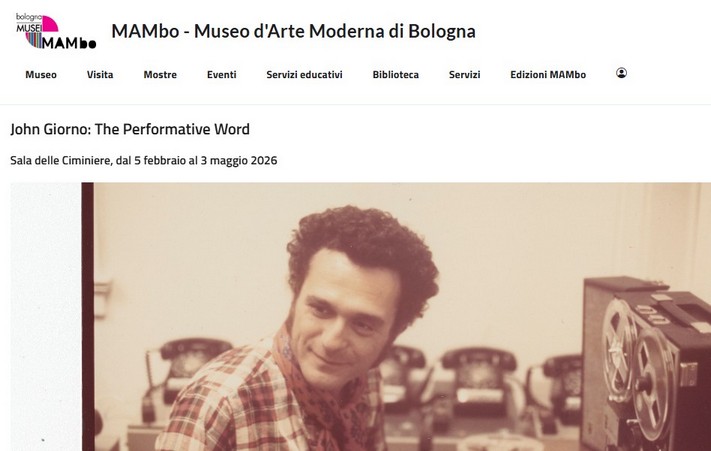711x451 pixels.
Task: Open the user account profile icon
Action: pos(621,73)
